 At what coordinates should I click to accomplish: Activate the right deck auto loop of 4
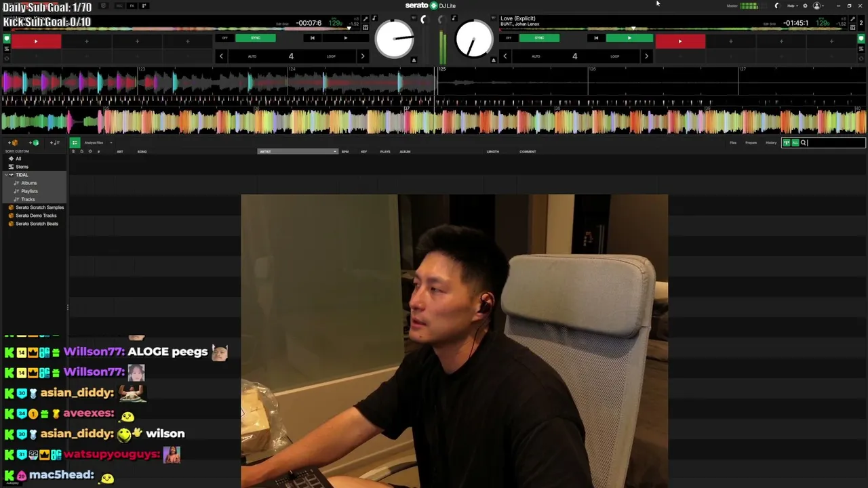(574, 56)
